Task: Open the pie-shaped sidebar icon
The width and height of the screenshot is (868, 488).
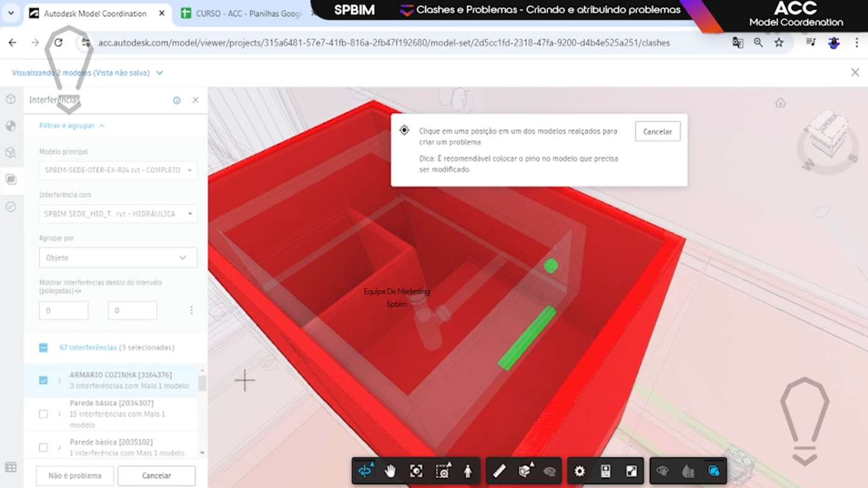Action: point(11,126)
